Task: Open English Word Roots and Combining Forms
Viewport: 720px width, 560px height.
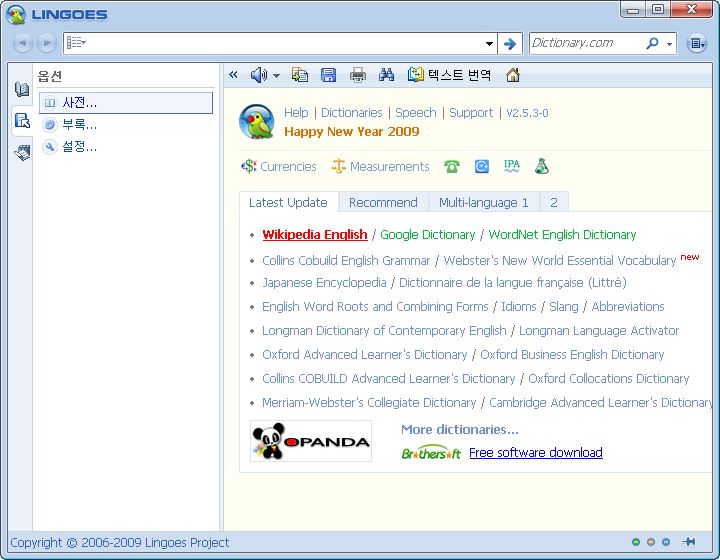Action: 375,306
